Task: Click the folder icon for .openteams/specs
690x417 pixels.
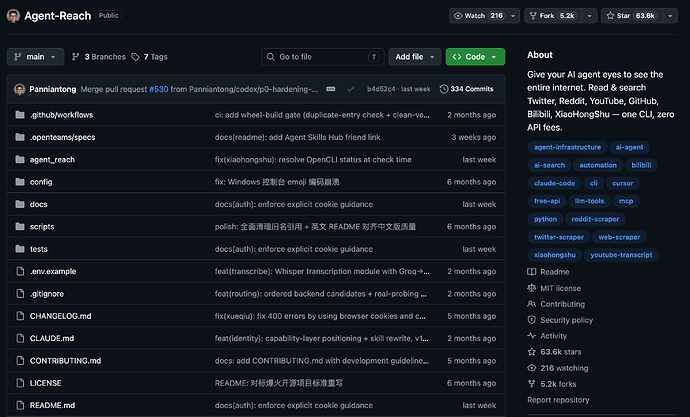Action: coord(20,137)
